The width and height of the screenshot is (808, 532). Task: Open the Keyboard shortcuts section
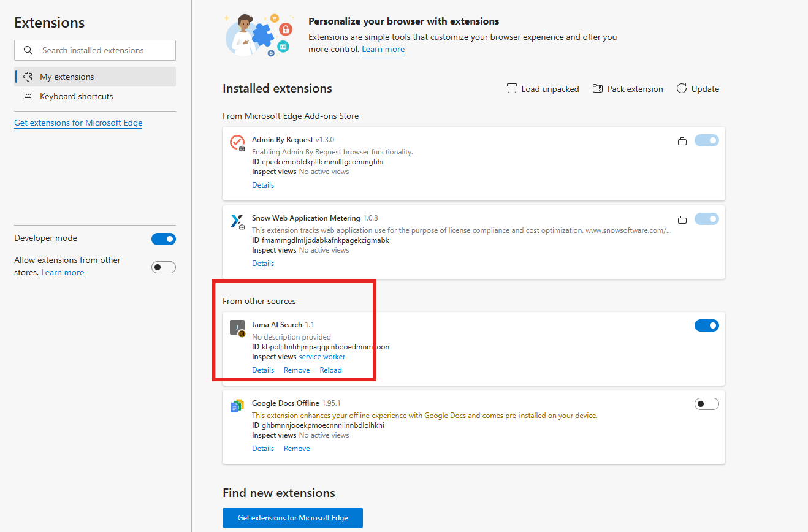pos(95,96)
